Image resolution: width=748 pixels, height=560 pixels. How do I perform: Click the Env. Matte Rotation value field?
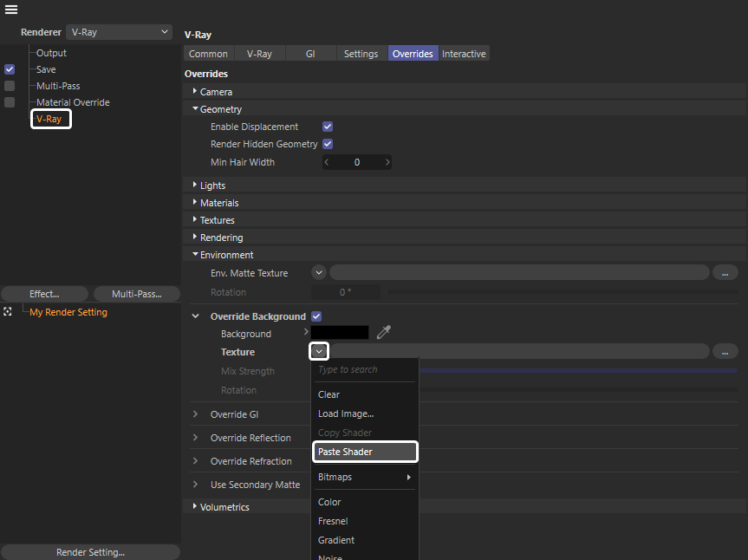click(x=346, y=292)
